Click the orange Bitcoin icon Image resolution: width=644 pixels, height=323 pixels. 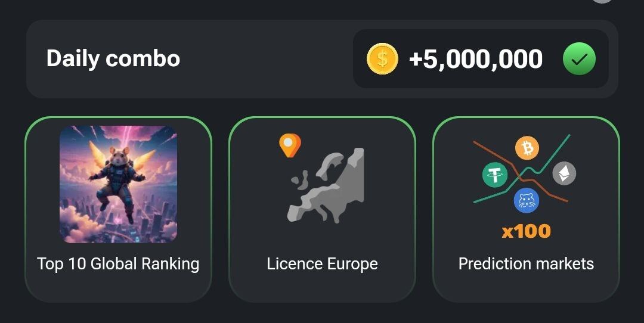pos(527,148)
